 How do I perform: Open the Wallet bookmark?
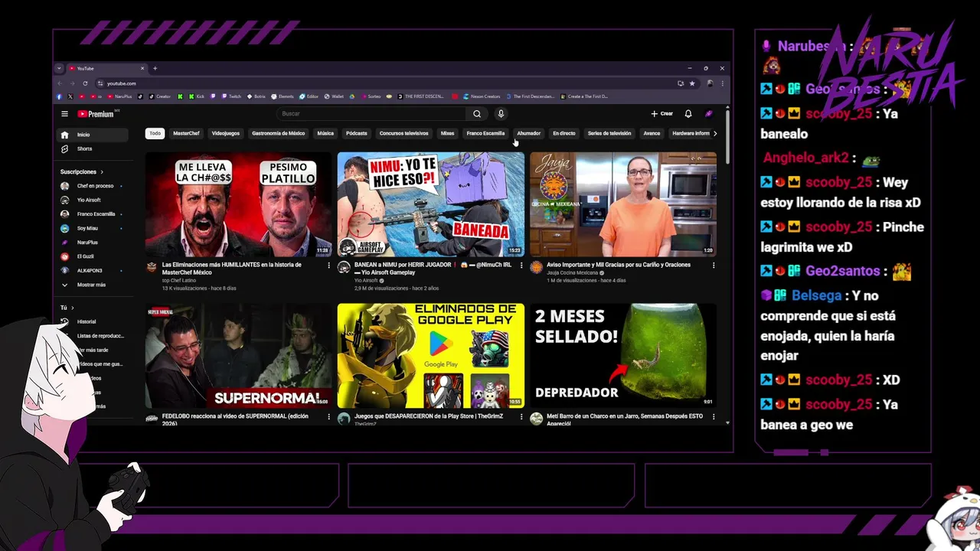click(x=334, y=96)
